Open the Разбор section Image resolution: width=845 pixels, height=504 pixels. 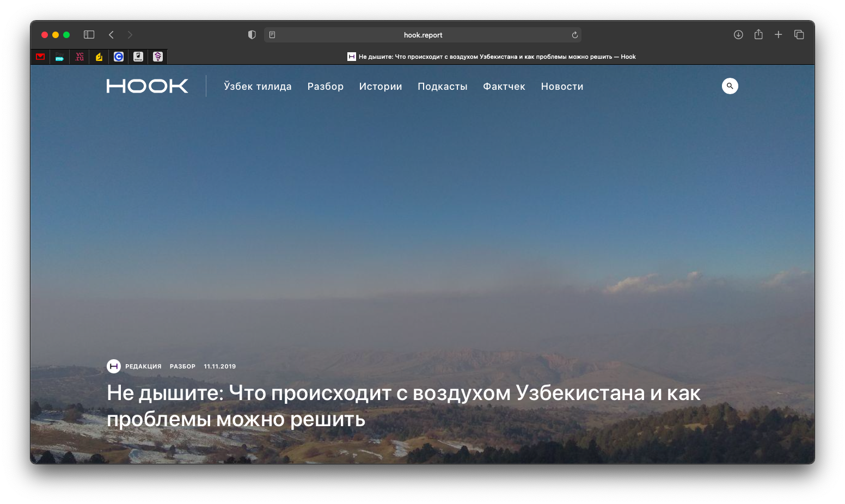(x=325, y=87)
